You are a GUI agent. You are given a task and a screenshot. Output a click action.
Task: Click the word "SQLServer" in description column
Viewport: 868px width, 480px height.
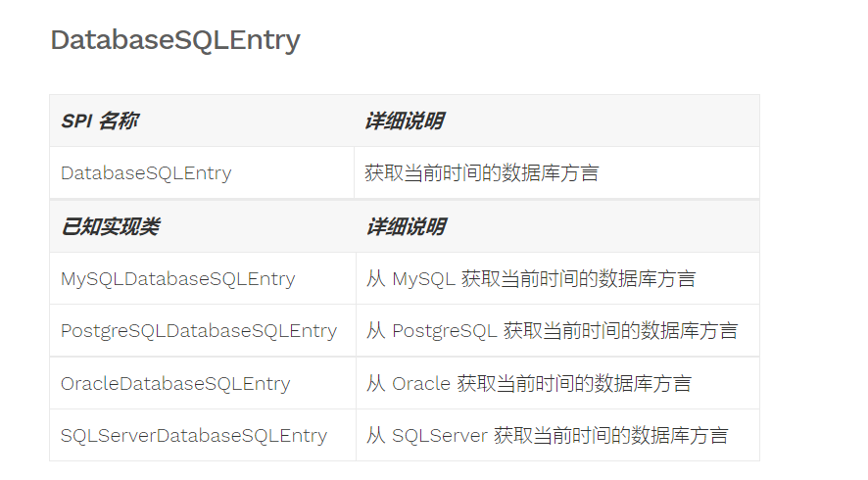[440, 435]
